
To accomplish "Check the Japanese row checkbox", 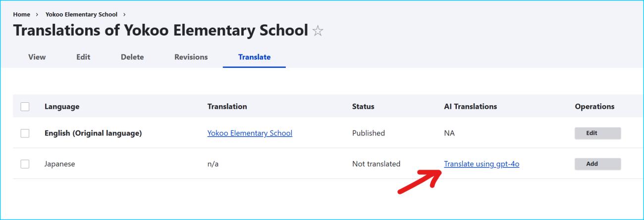I will tap(25, 164).
